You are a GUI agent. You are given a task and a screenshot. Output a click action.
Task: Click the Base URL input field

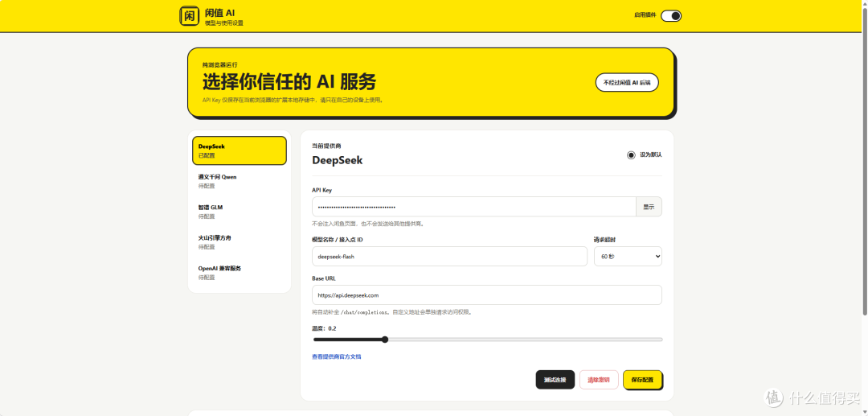point(487,295)
